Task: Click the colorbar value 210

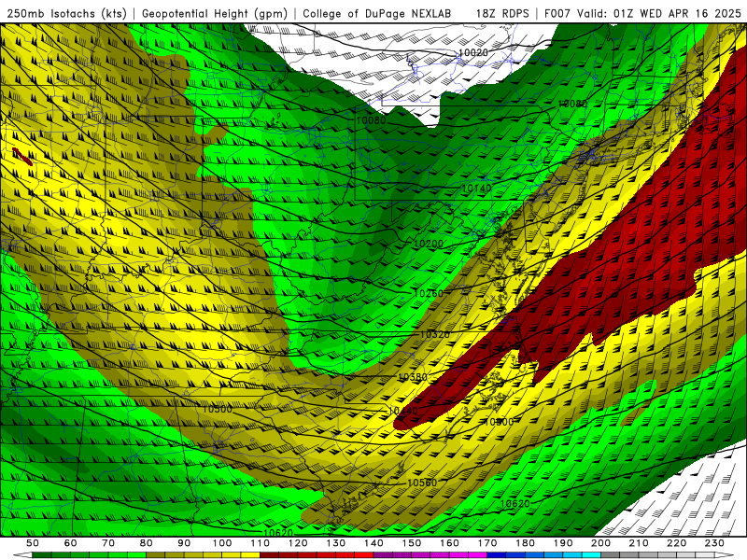Action: 639,543
